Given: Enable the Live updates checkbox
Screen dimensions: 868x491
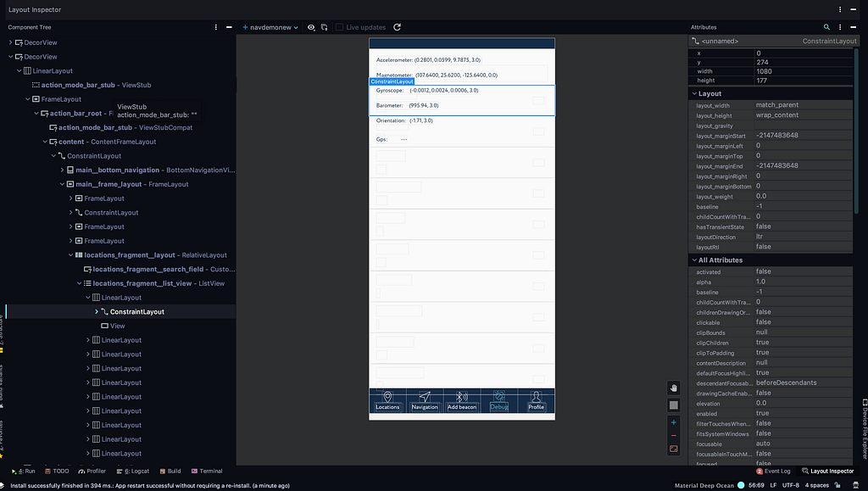Looking at the screenshot, I should point(339,27).
